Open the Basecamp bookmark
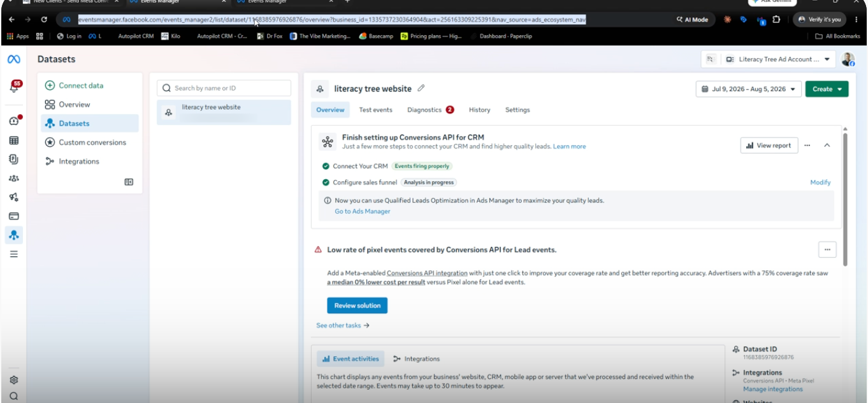The width and height of the screenshot is (868, 403). click(x=376, y=36)
